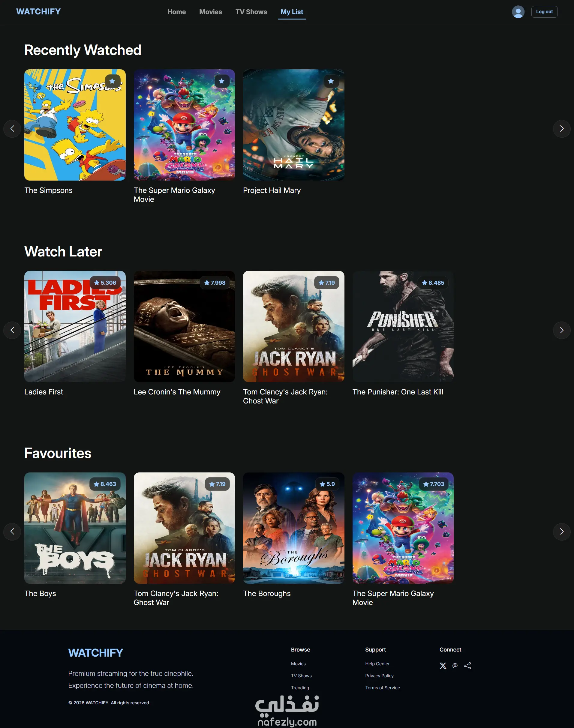Open the Ladies First poster

pos(75,327)
